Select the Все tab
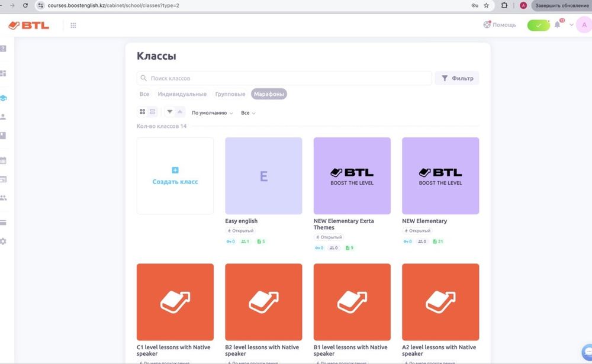This screenshot has width=592, height=364. coord(144,94)
